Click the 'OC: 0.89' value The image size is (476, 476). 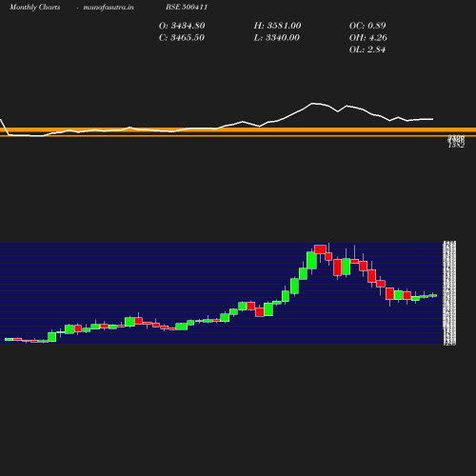367,26
